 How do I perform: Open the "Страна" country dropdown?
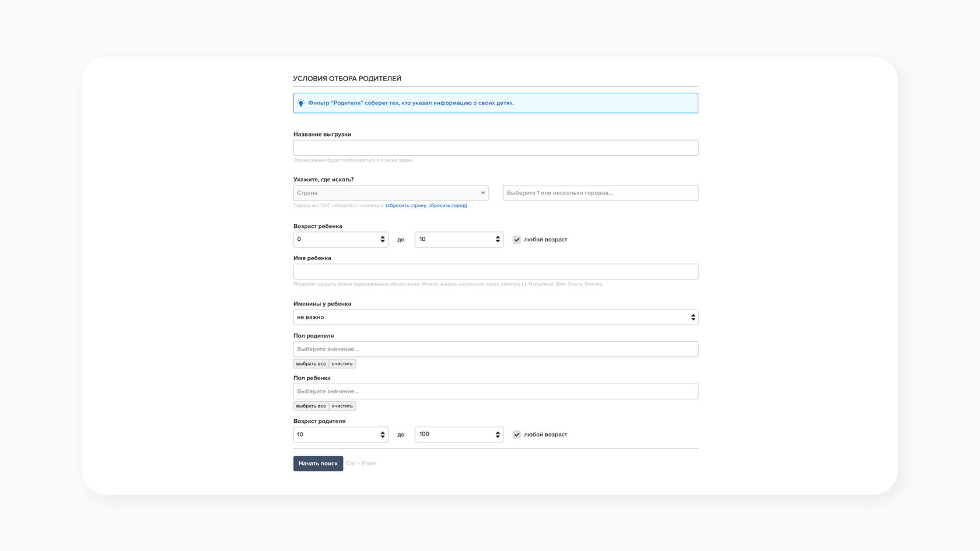pos(390,193)
